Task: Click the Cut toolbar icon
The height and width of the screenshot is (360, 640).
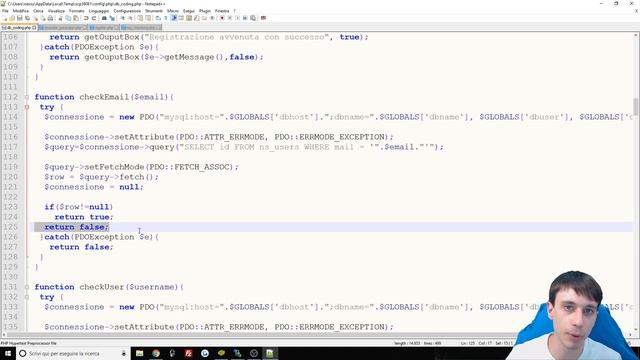Action: [60, 18]
